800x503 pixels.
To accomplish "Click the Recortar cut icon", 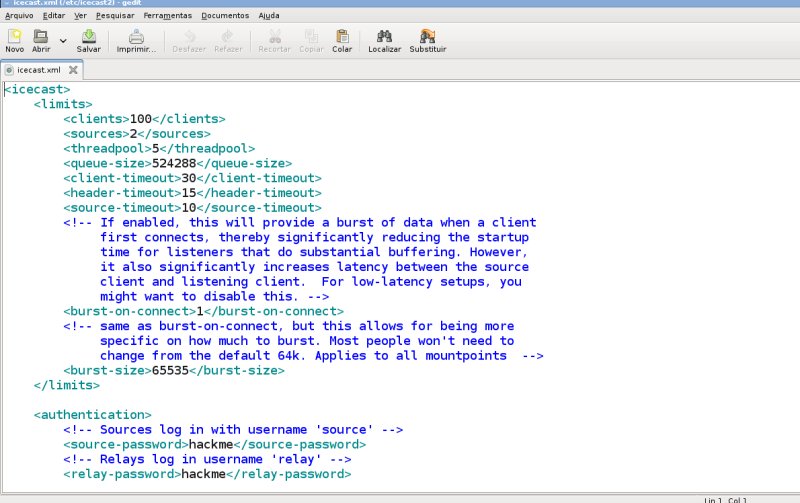I will pyautogui.click(x=275, y=37).
